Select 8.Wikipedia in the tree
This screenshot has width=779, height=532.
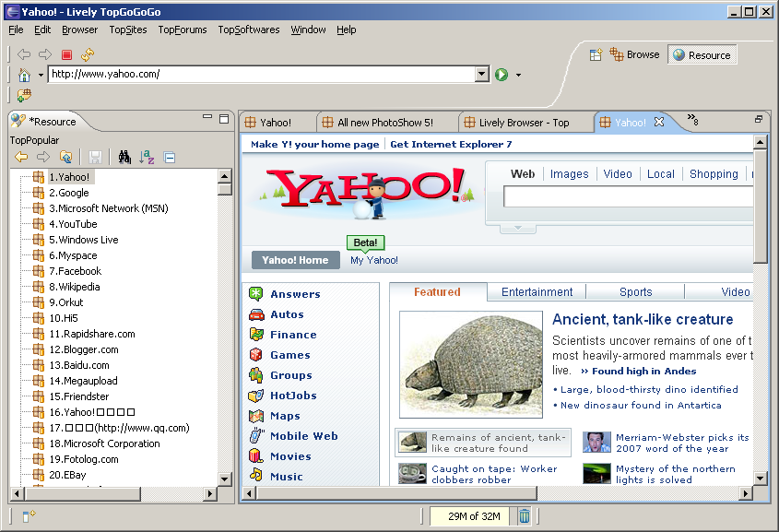tap(75, 287)
